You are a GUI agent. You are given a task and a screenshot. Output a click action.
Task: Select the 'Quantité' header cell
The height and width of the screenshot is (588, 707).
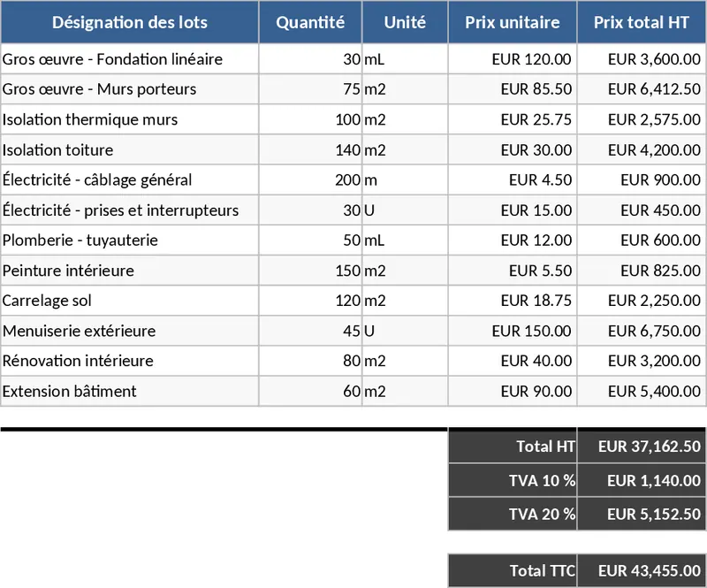pyautogui.click(x=310, y=23)
